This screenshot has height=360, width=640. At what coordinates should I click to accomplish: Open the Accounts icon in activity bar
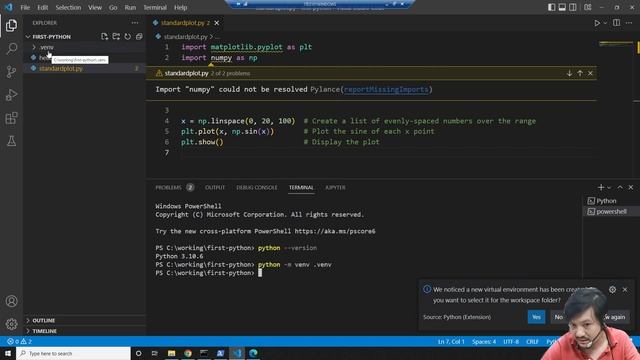point(11,301)
